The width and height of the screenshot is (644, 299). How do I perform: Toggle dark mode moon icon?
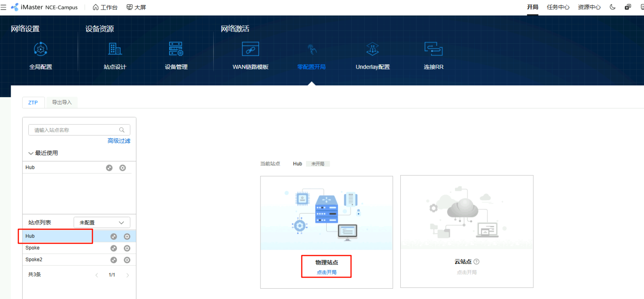point(613,7)
